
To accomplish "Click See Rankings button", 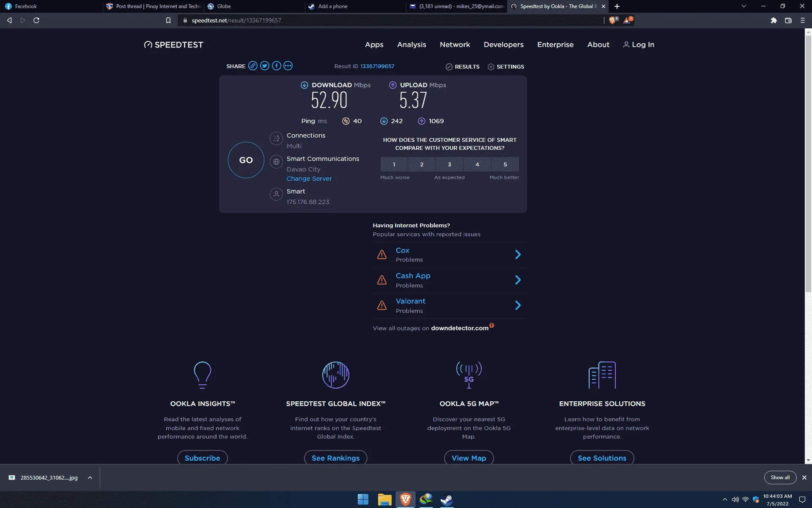I will 336,458.
